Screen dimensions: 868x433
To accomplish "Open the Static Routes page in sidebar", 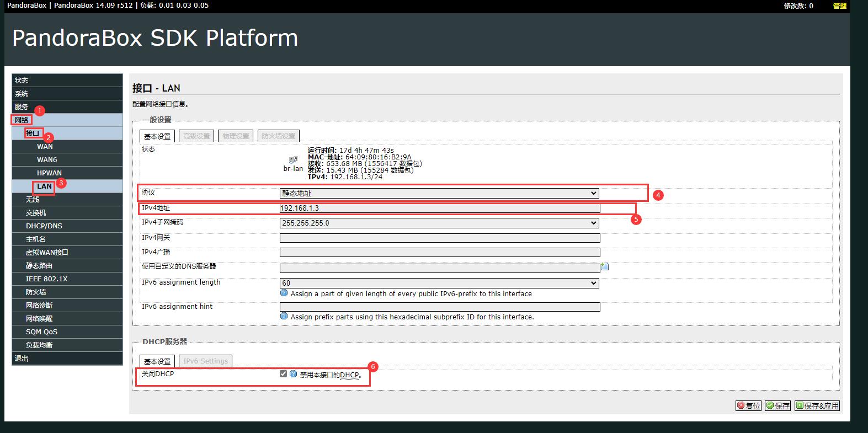I will (x=67, y=266).
